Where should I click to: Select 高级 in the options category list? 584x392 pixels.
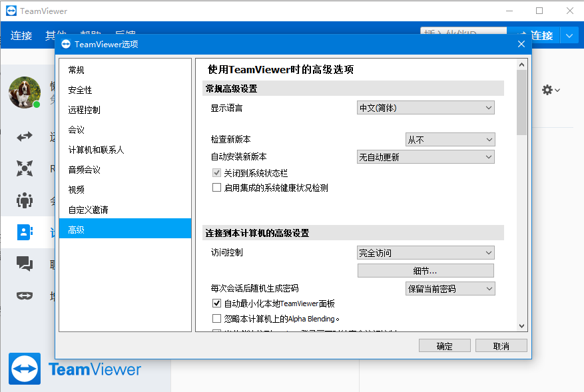click(x=125, y=230)
